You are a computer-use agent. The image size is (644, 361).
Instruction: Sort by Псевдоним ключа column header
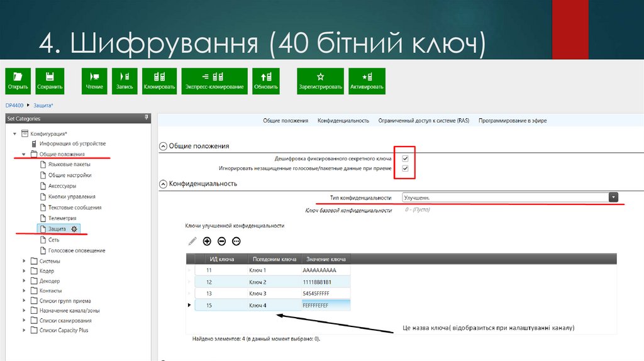274,259
